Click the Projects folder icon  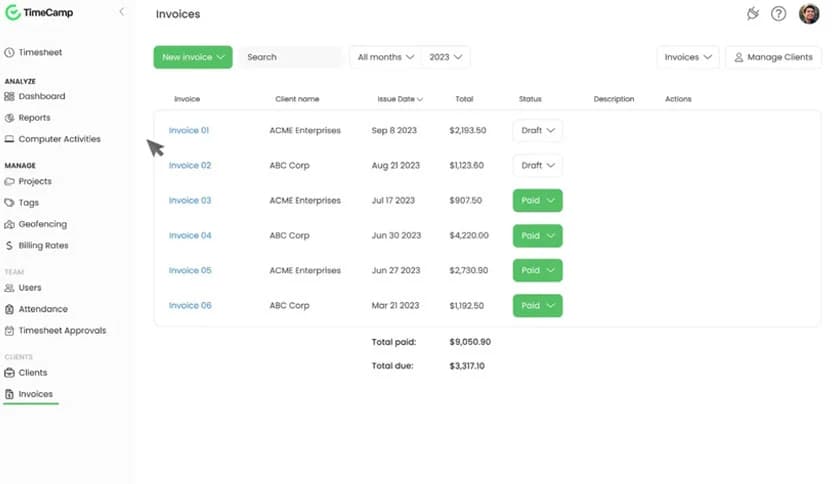tap(9, 181)
